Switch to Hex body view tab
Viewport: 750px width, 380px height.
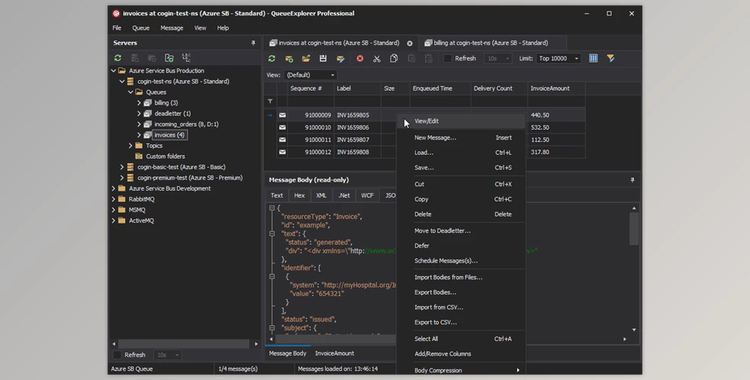point(299,195)
